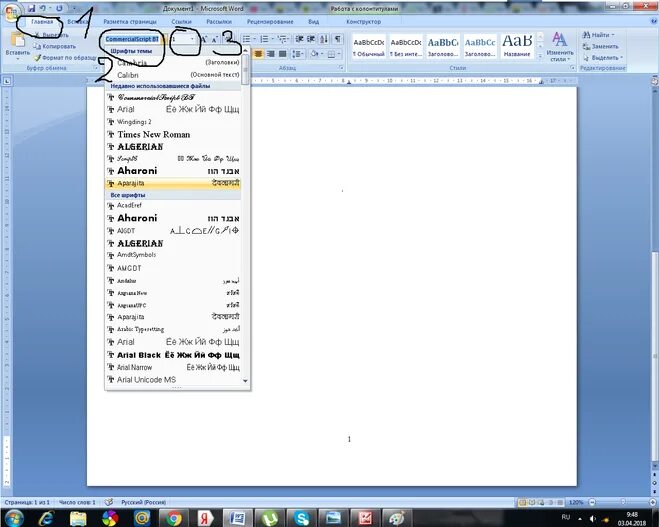Click the Office button
The width and height of the screenshot is (659, 527).
(x=11, y=10)
